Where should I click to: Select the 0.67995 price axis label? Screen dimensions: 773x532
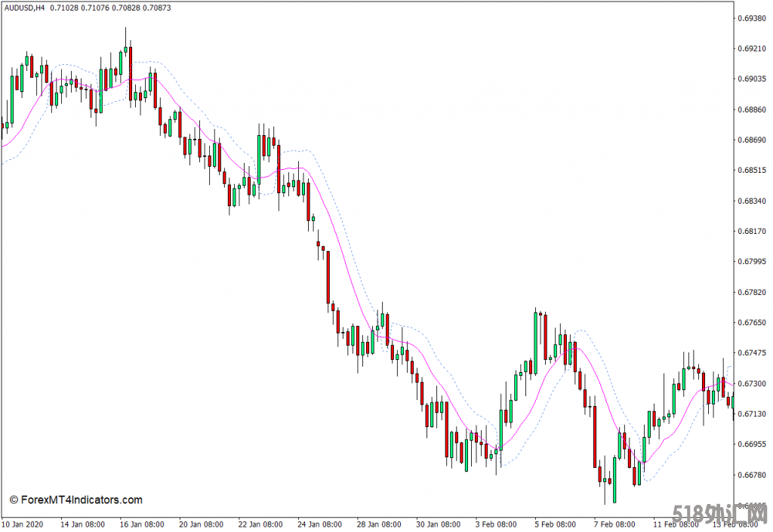pos(753,262)
